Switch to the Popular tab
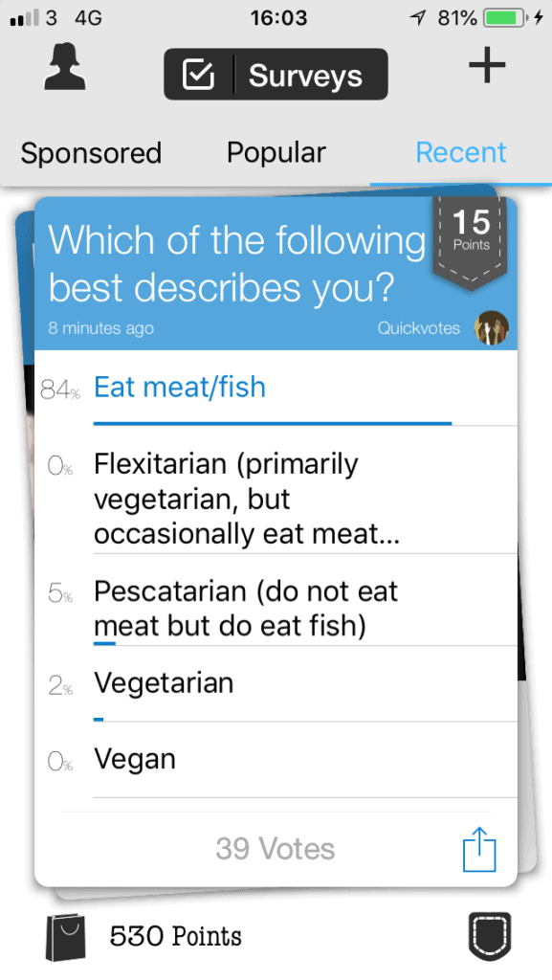The image size is (552, 980). tap(276, 152)
